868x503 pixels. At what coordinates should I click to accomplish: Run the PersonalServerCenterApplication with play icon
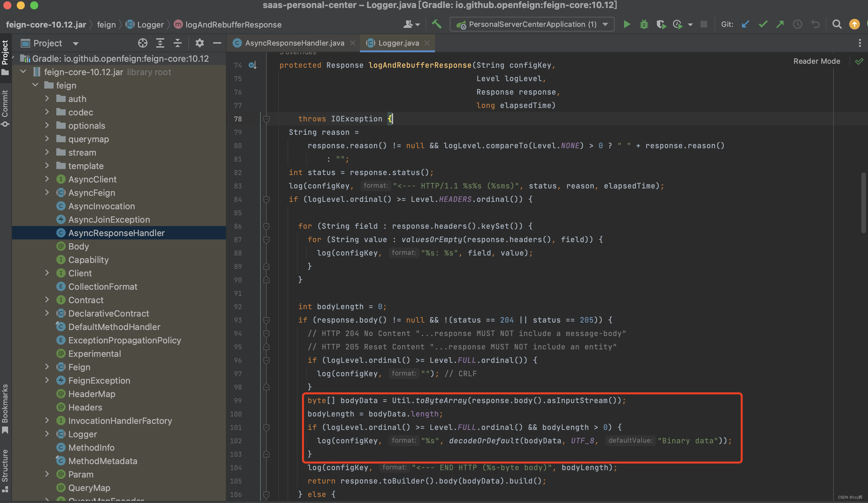tap(627, 24)
